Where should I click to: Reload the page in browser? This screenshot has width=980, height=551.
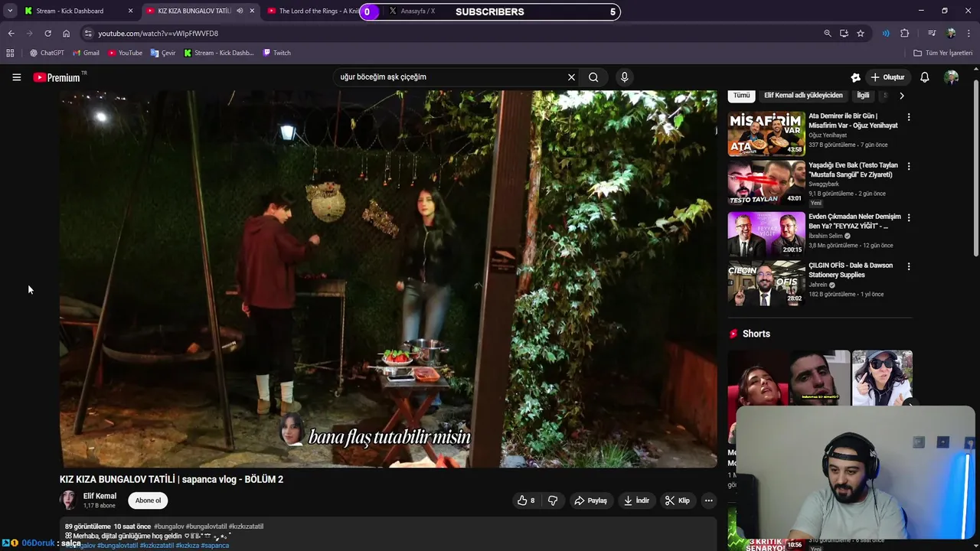tap(47, 34)
